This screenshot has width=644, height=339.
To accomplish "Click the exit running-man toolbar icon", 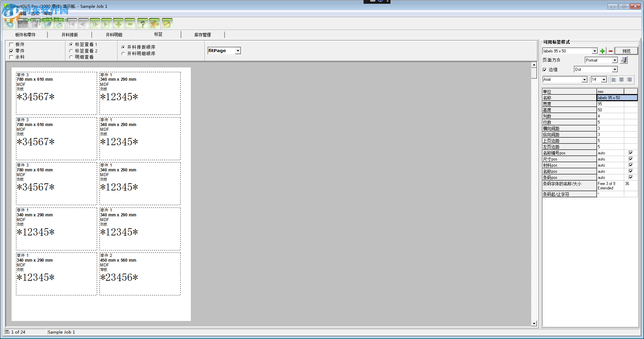I will coord(154,24).
